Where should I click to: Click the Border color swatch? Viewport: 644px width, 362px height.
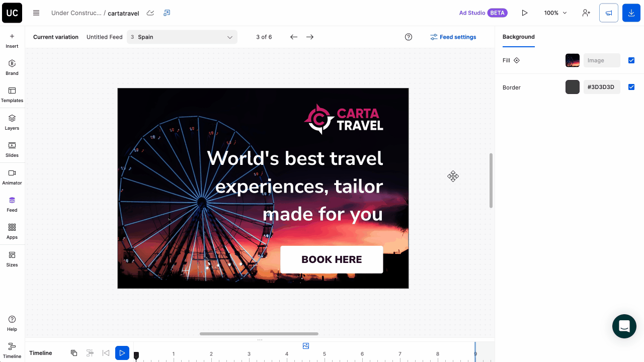(x=573, y=87)
